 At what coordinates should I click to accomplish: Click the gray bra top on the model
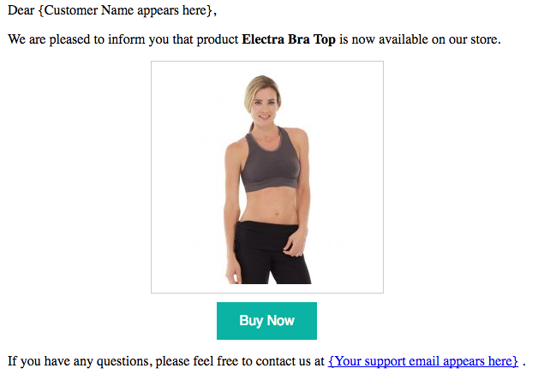tap(270, 164)
